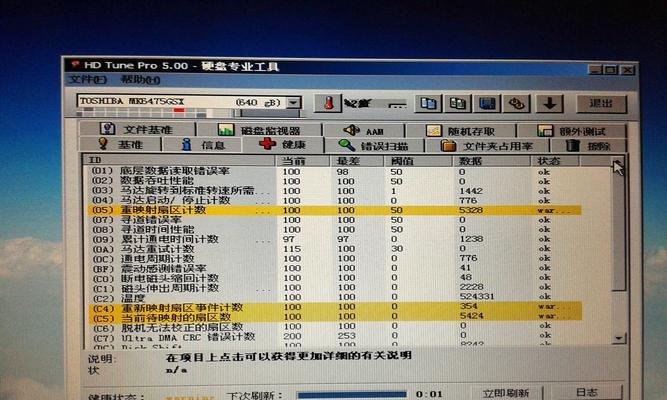Viewport: 667px width, 400px height.
Task: Switch to the 随机存取 tab
Action: click(461, 131)
